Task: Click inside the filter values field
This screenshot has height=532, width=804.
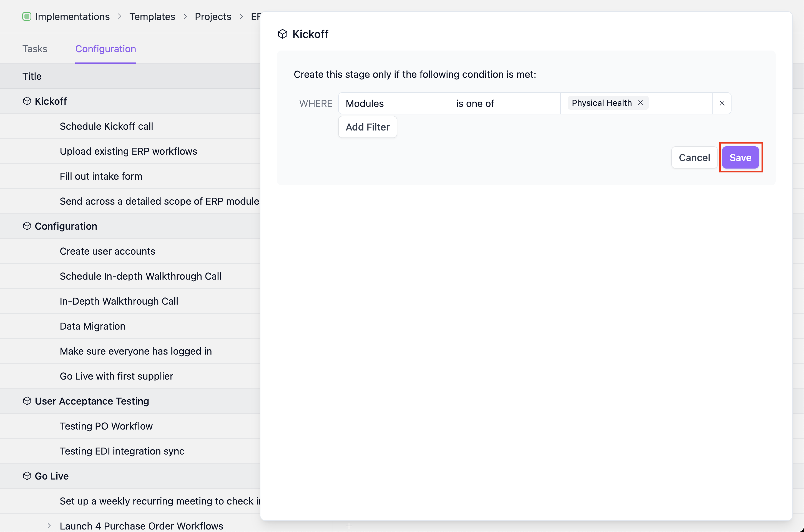Action: pos(680,103)
